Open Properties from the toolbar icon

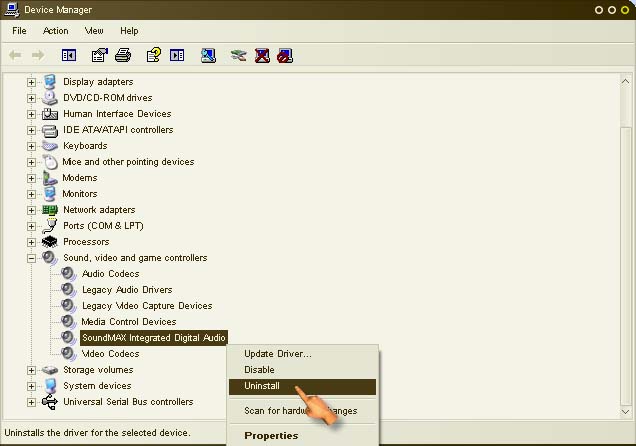pos(100,55)
